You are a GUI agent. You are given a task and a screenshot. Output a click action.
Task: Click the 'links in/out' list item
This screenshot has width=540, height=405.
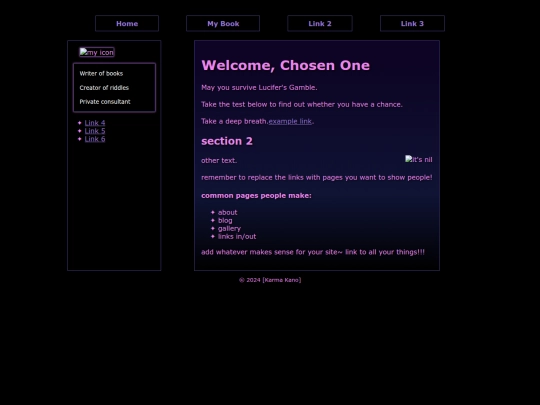[x=237, y=237]
